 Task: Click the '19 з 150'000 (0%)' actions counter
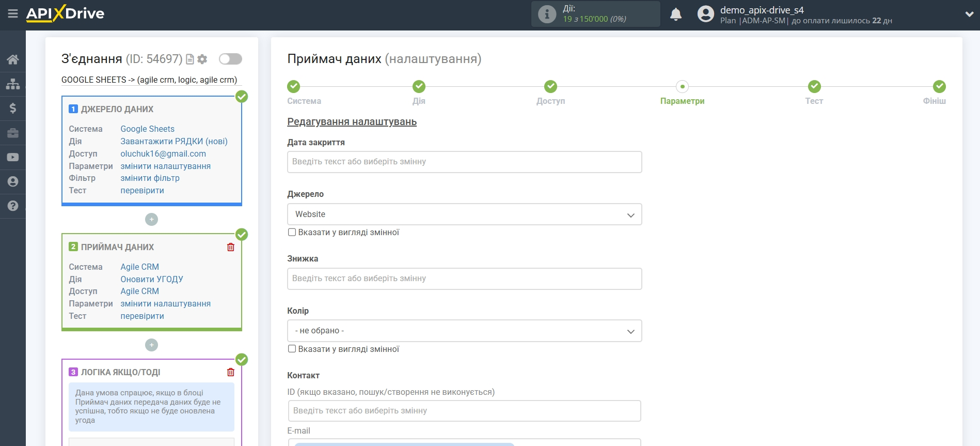594,19
